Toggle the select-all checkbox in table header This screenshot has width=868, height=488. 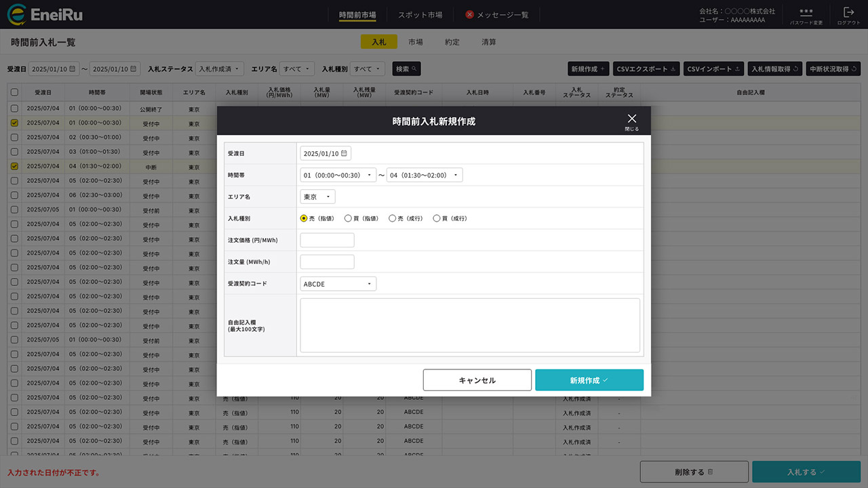click(14, 92)
